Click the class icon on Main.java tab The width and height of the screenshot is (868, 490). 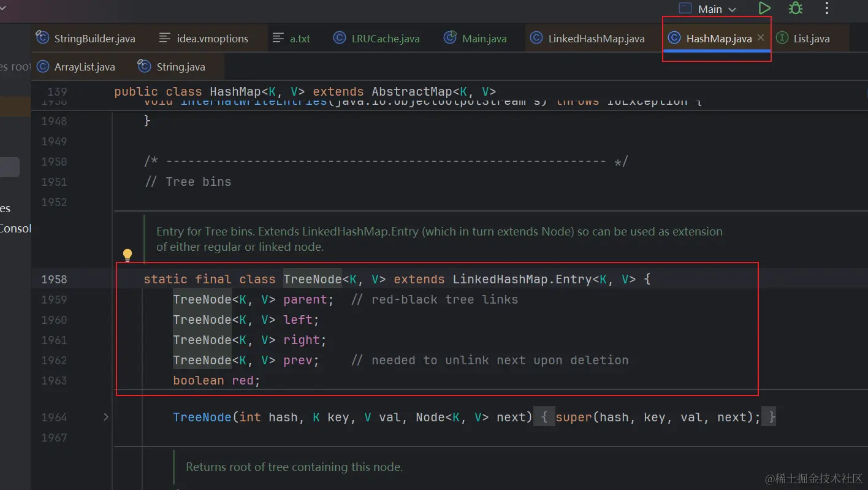(x=451, y=38)
